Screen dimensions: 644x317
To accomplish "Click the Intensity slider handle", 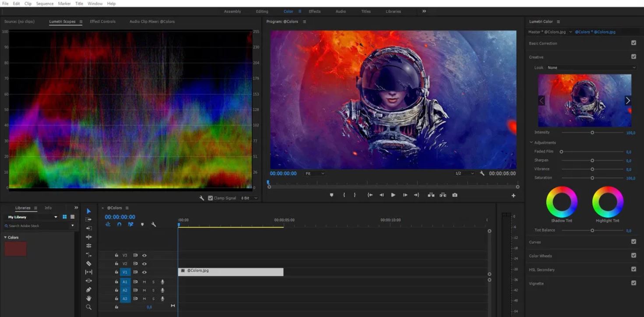I will [x=592, y=132].
